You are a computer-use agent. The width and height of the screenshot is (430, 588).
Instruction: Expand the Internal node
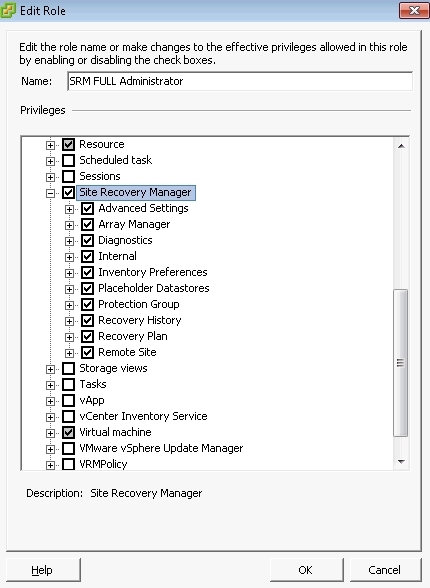point(69,257)
